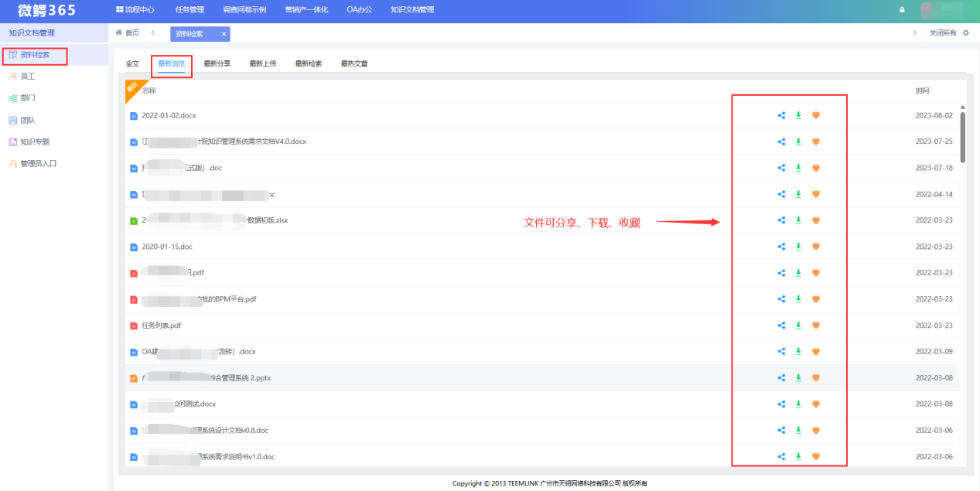Screen dimensions: 980x491
Task: Click the right chevron before 关闭所有
Action: point(917,32)
